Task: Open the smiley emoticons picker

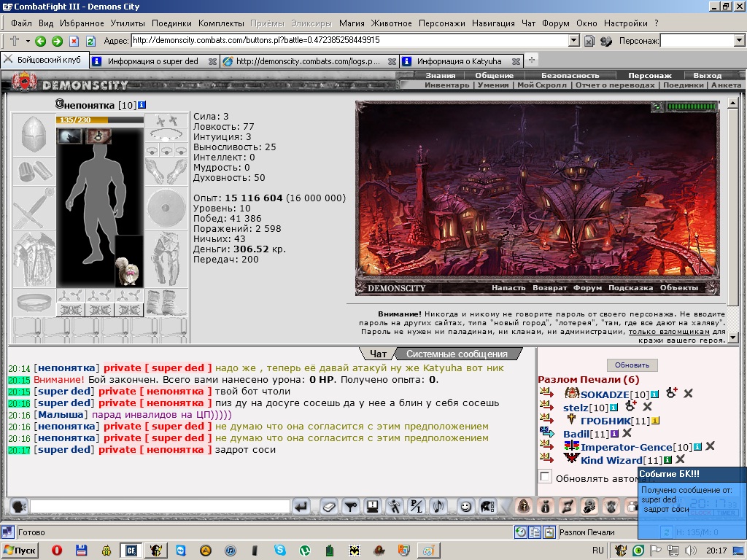Action: (x=465, y=507)
